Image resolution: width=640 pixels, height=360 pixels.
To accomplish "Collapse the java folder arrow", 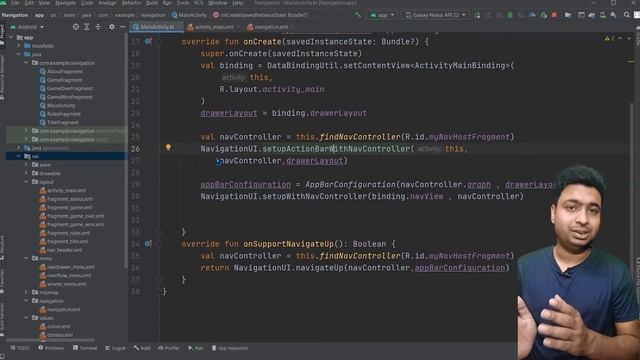I will (x=19, y=54).
